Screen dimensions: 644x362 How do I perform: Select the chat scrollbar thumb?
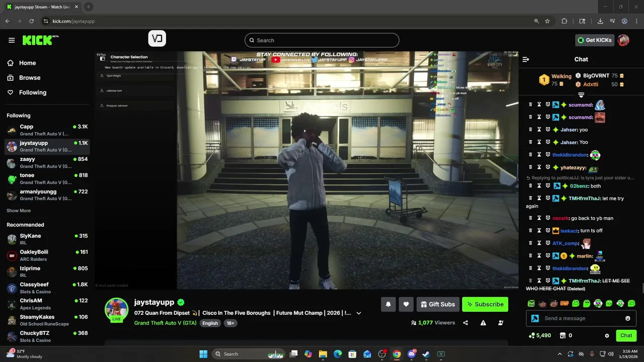642,288
